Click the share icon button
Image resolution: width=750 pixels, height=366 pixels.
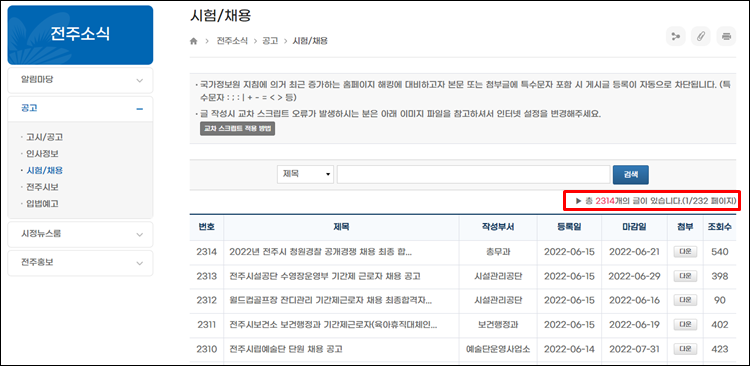click(676, 36)
